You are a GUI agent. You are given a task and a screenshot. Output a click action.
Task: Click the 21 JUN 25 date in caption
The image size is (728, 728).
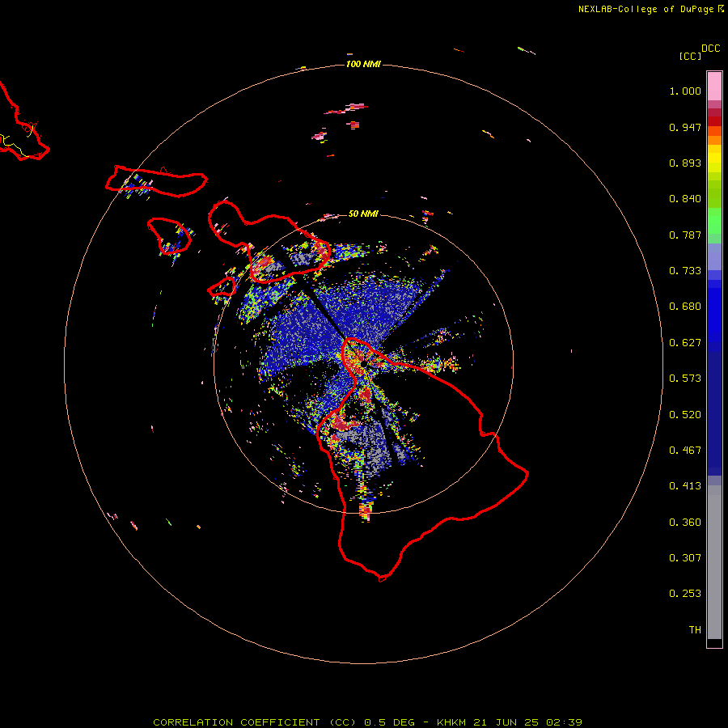point(506,722)
